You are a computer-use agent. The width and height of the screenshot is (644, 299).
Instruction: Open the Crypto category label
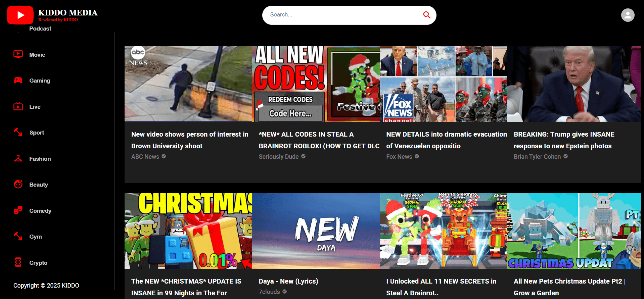38,263
